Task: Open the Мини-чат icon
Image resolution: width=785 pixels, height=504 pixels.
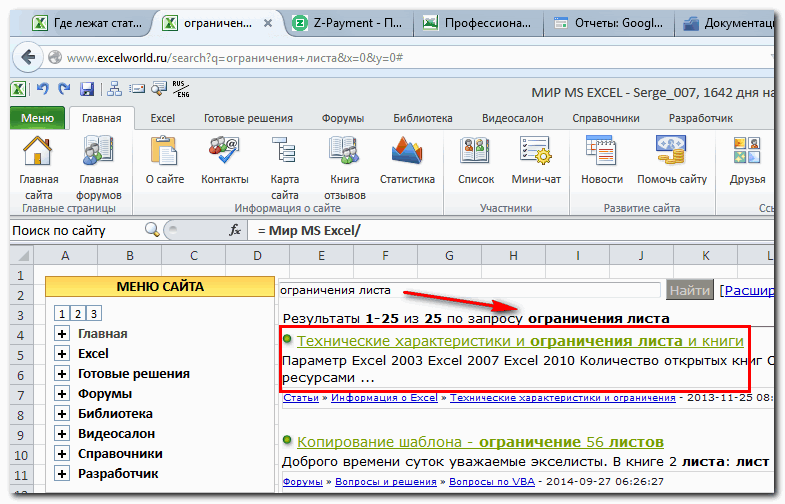Action: 535,151
